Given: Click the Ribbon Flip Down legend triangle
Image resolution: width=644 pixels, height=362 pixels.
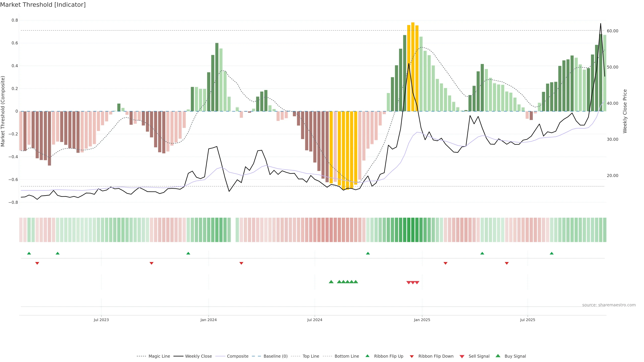Looking at the screenshot, I should click(x=412, y=356).
